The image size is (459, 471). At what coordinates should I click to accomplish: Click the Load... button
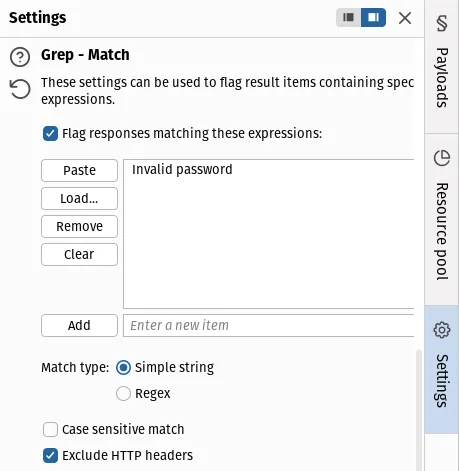pos(79,198)
